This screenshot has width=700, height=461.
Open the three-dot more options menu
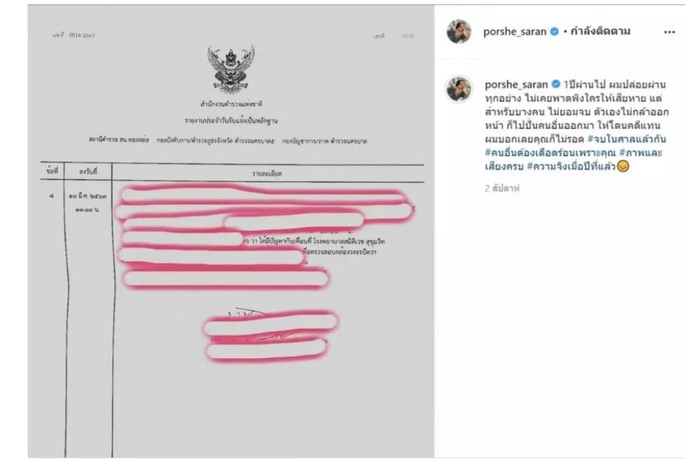click(x=669, y=32)
